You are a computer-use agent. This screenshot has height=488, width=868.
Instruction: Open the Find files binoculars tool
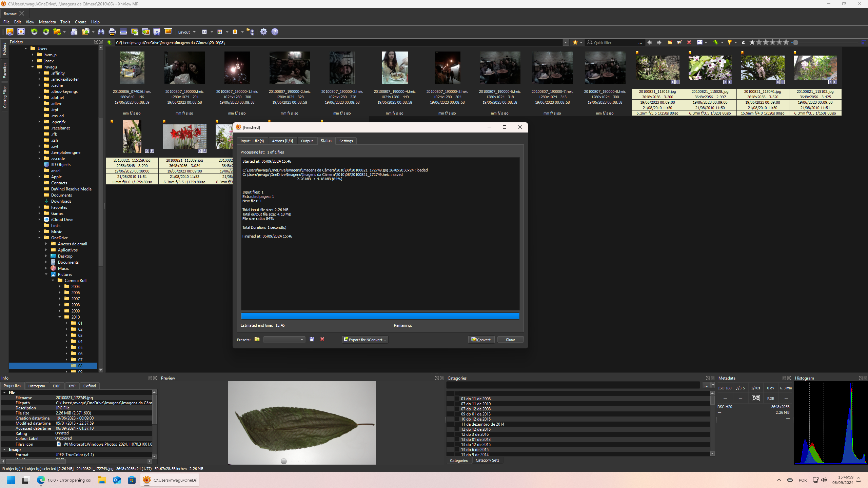tap(101, 32)
